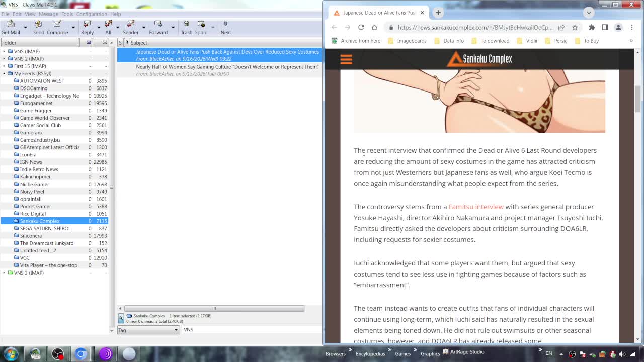
Task: Open the Nearly Half of Women message
Action: tap(219, 70)
